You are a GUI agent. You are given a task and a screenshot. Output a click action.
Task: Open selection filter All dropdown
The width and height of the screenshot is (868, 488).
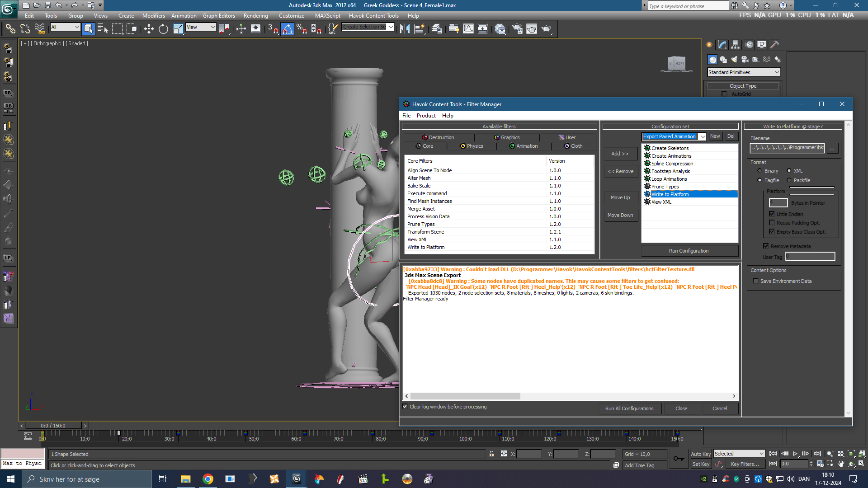(x=65, y=27)
